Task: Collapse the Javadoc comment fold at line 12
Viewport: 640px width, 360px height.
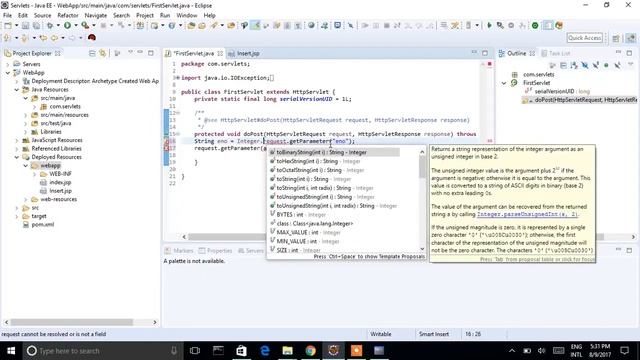Action: pyautogui.click(x=178, y=112)
